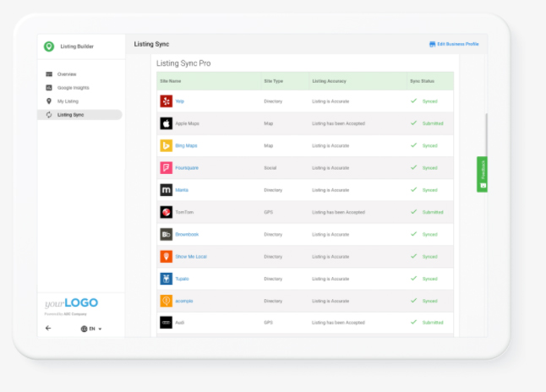This screenshot has width=546, height=392.
Task: Open Google Insights in the sidebar
Action: [x=74, y=88]
